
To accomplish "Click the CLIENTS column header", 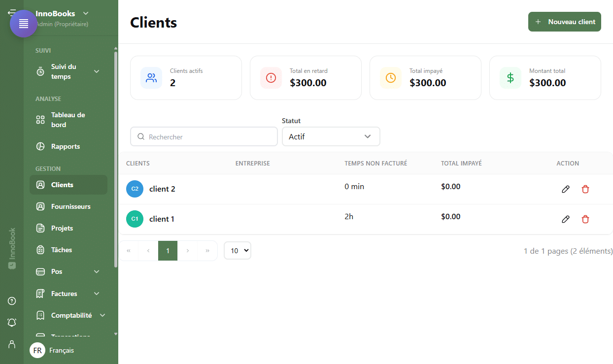I will coord(138,163).
